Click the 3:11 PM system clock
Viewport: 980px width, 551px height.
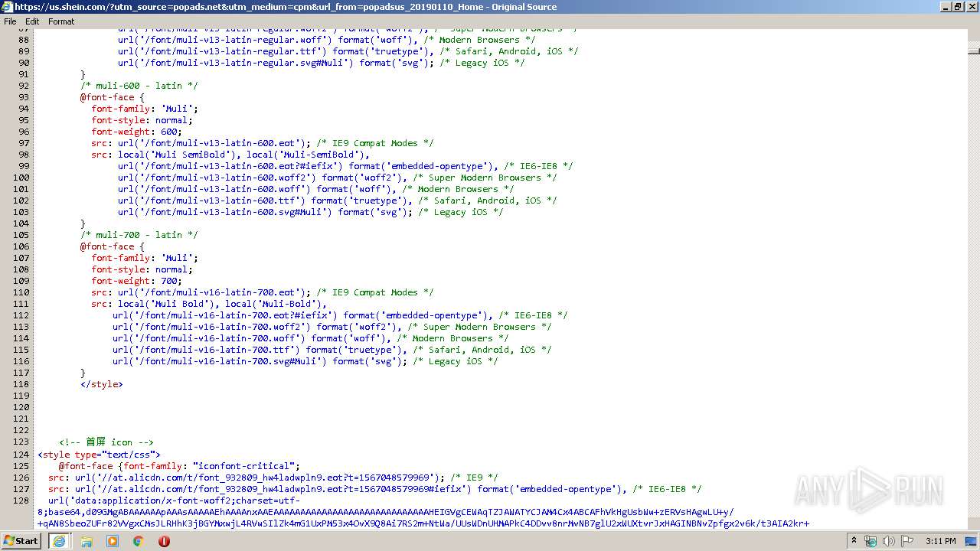coord(940,541)
